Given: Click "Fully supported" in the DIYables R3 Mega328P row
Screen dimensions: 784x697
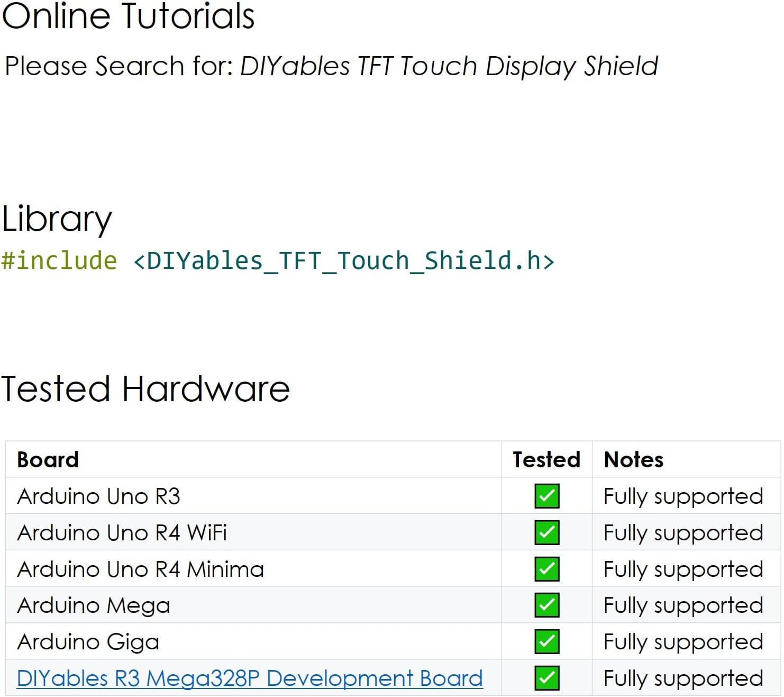Looking at the screenshot, I should 683,679.
